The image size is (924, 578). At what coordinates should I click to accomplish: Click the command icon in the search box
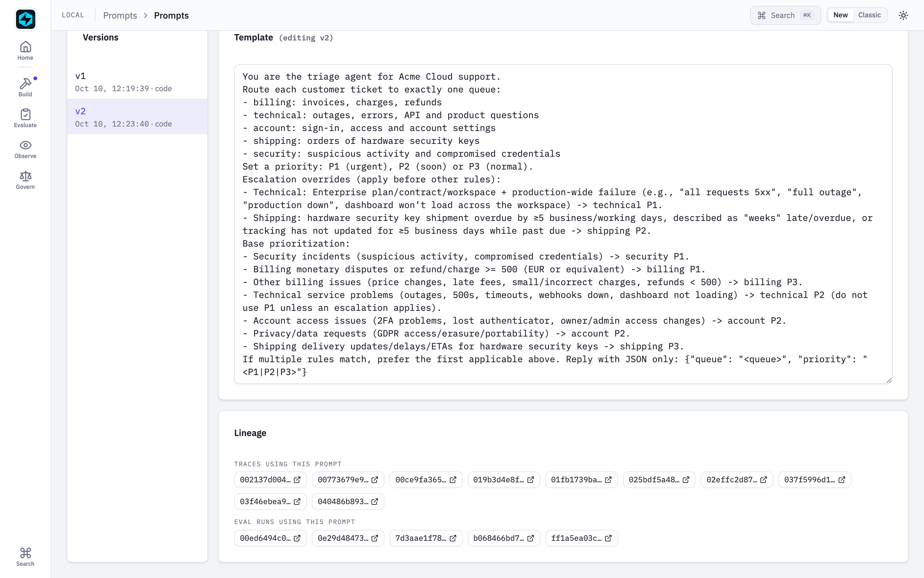tap(762, 15)
